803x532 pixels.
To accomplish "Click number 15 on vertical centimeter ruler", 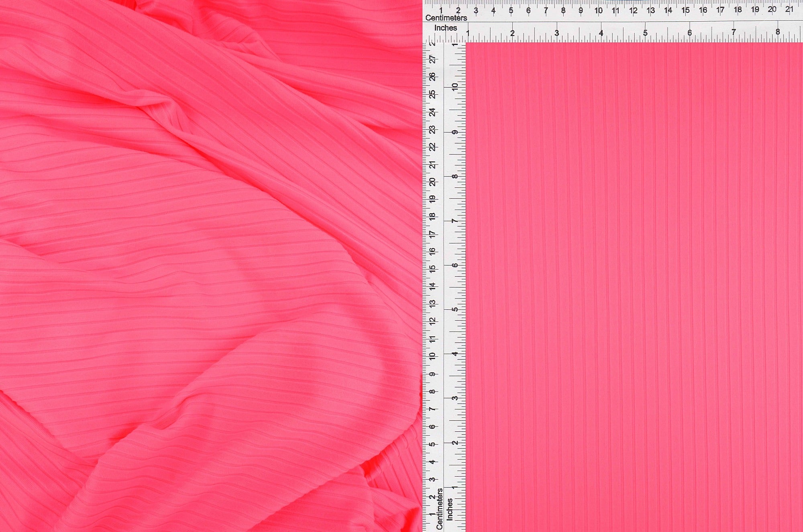I will pos(432,269).
